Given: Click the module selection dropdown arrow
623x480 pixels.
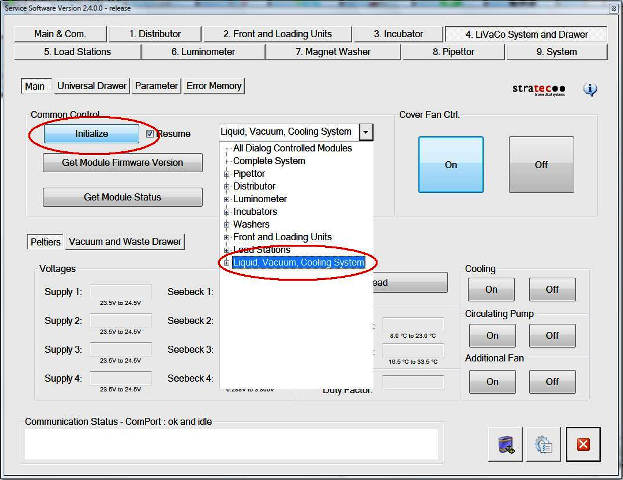Looking at the screenshot, I should point(366,132).
